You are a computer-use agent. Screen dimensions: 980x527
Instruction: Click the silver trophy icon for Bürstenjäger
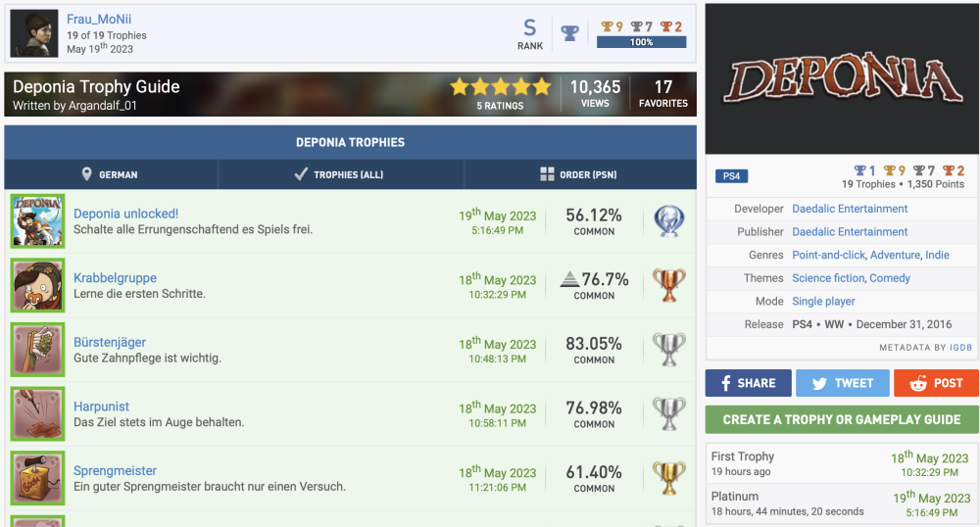[669, 350]
